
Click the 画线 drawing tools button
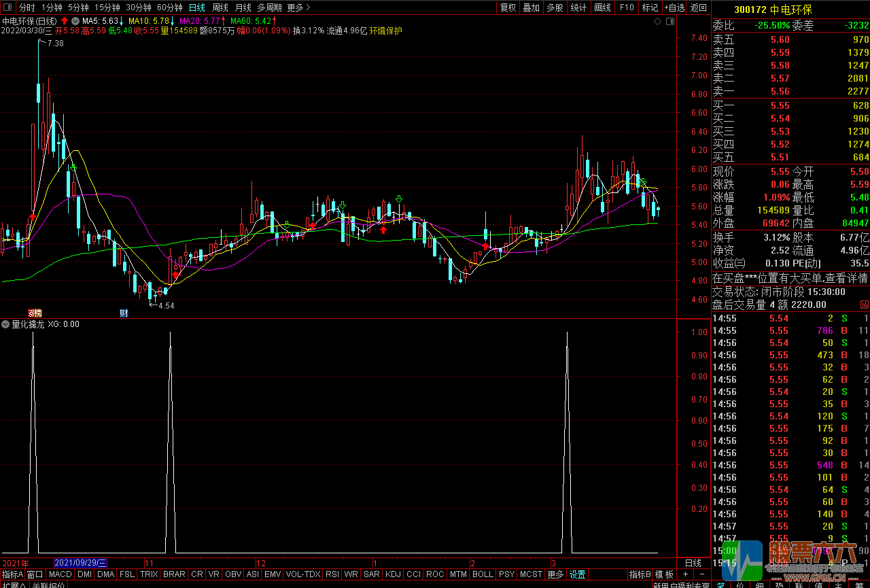tap(603, 7)
